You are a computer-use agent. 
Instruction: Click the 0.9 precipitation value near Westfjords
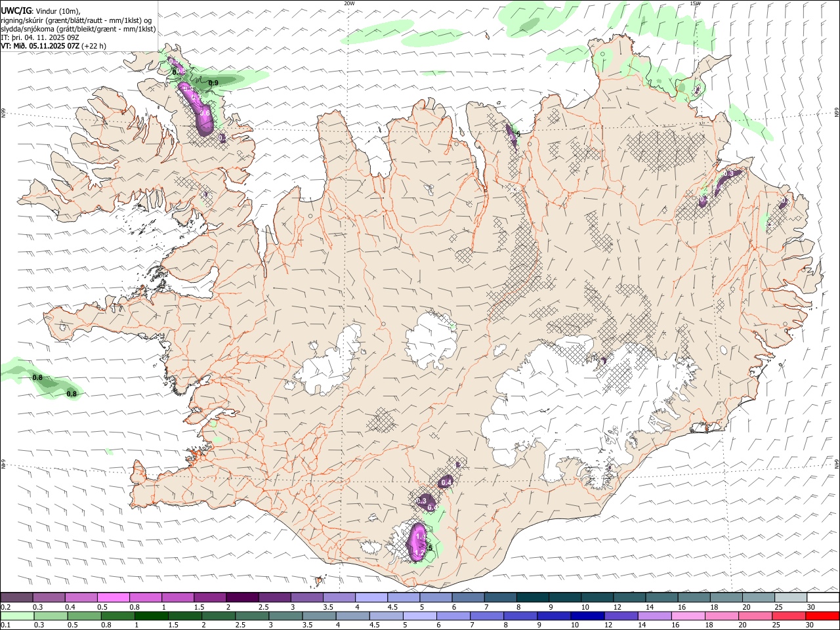[x=213, y=83]
